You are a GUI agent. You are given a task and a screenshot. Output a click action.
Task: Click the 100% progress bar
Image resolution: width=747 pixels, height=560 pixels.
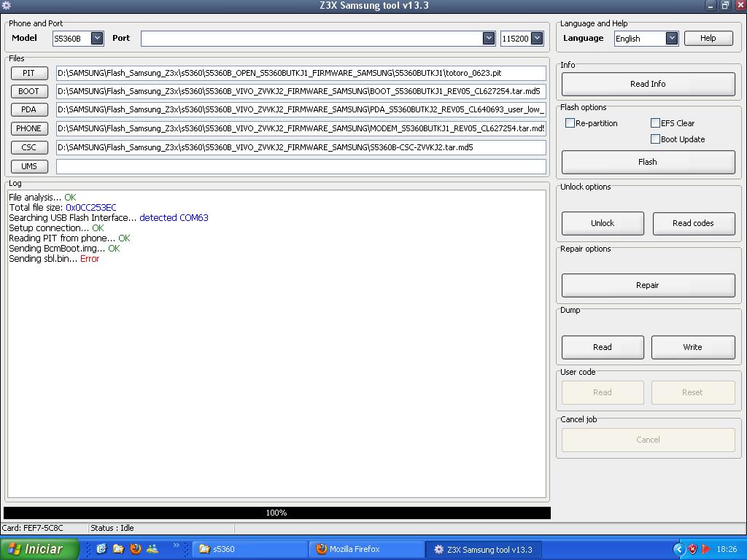pos(276,513)
